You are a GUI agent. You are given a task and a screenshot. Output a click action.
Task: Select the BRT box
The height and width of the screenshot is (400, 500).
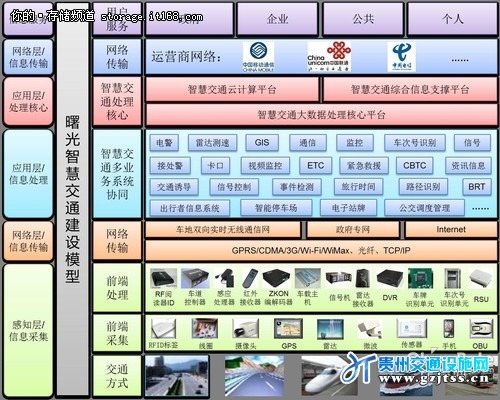[477, 187]
